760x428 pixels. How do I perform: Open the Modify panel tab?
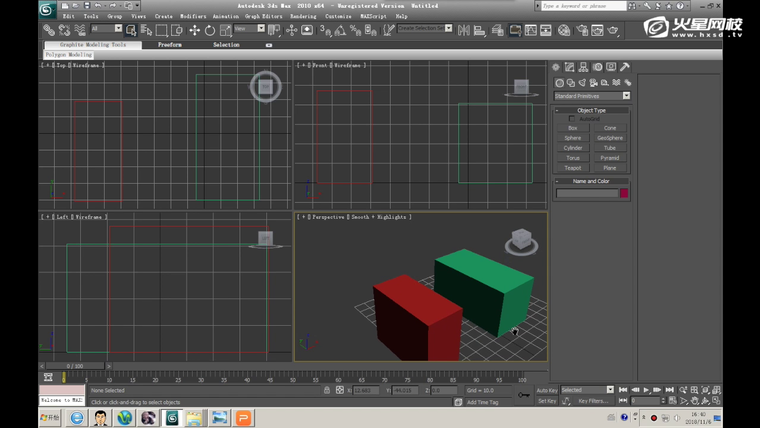(x=569, y=67)
